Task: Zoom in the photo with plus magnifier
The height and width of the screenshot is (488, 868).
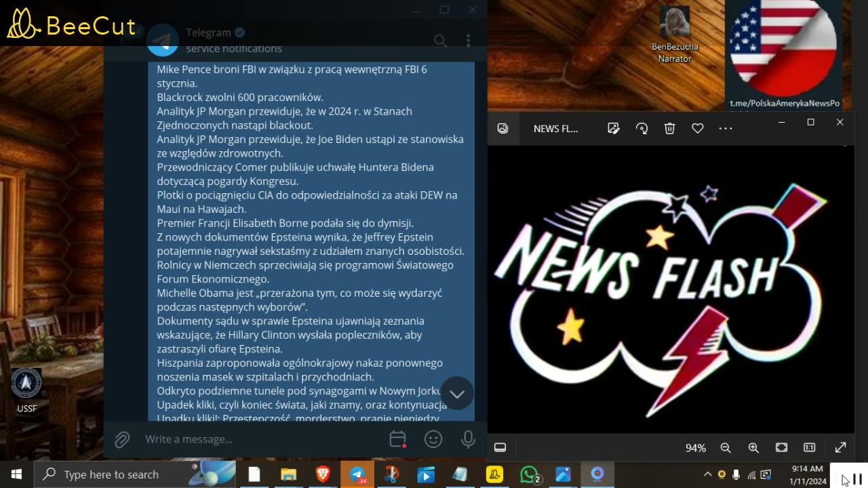Action: point(753,447)
